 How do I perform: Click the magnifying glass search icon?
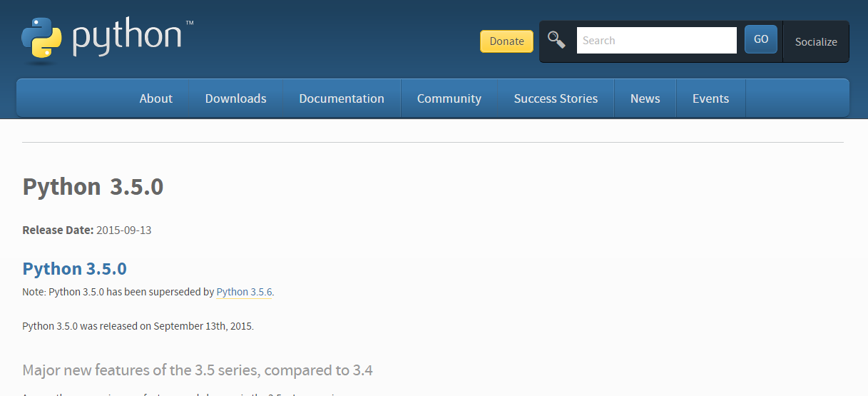556,41
